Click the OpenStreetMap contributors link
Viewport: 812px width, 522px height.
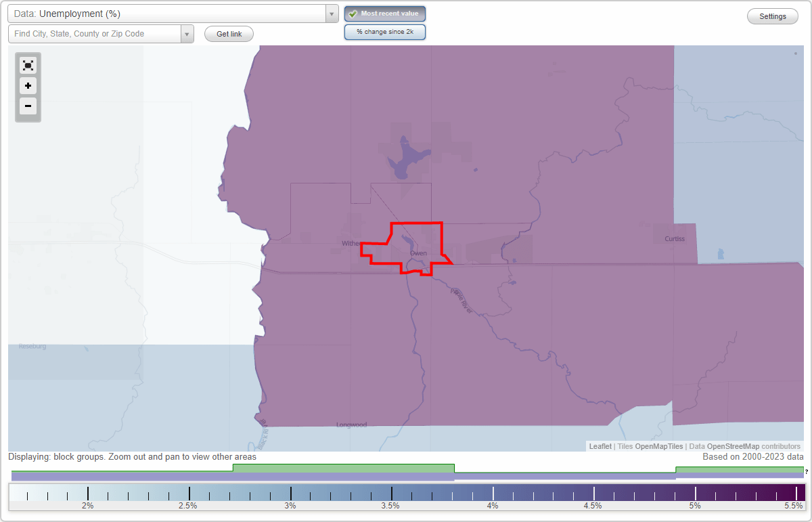pyautogui.click(x=734, y=446)
